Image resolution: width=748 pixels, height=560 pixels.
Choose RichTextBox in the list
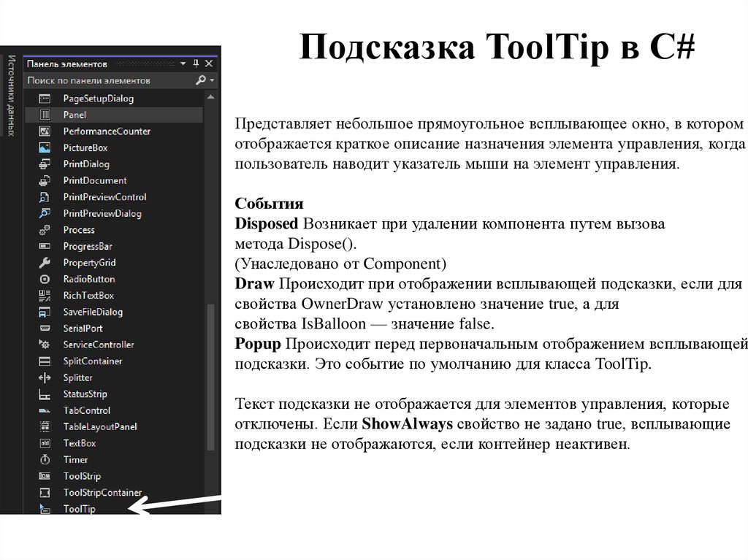click(x=88, y=296)
